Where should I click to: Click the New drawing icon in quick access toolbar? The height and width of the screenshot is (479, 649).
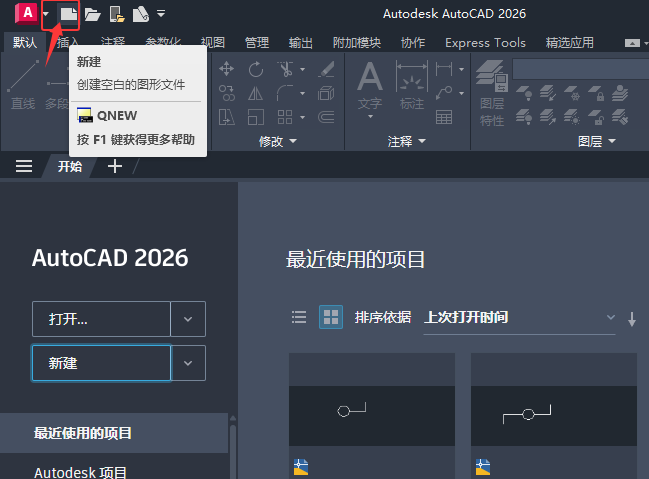[x=69, y=14]
